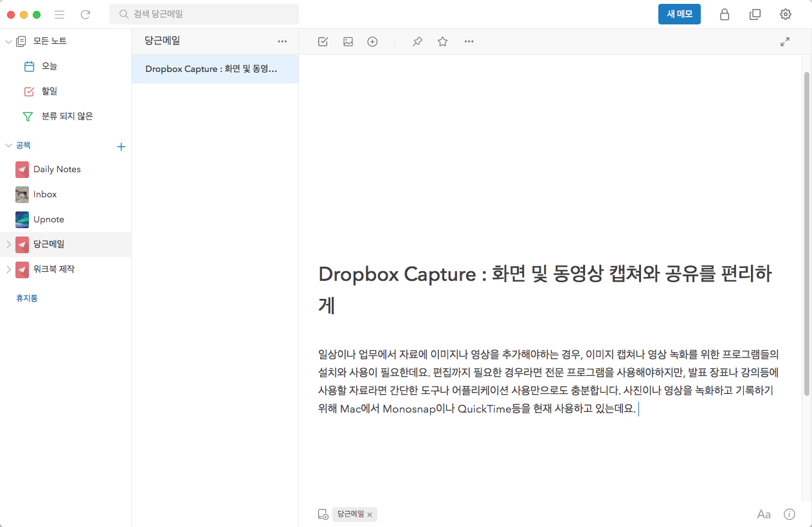
Task: Click the 공책 section label
Action: click(23, 146)
